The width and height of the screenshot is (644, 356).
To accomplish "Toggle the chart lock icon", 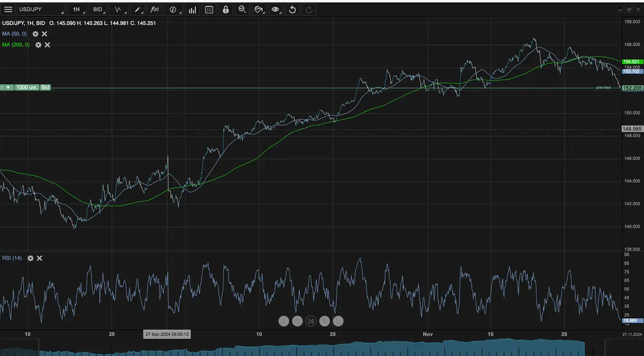I will (226, 10).
